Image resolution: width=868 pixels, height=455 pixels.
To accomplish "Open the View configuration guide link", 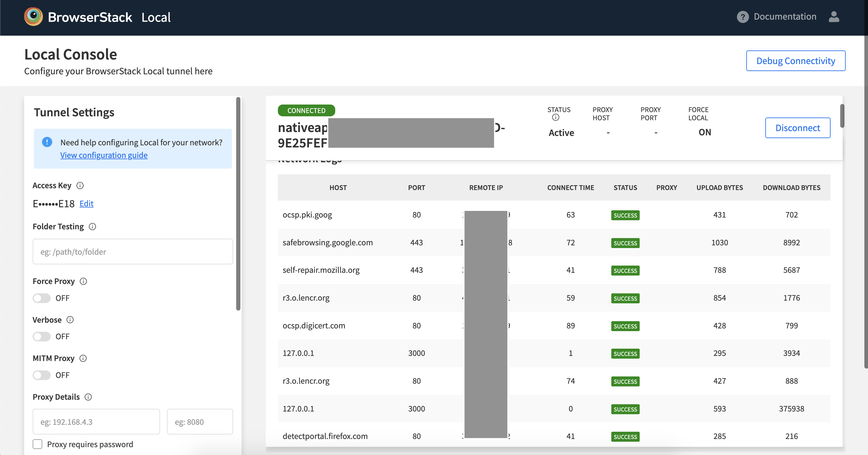I will (x=104, y=155).
